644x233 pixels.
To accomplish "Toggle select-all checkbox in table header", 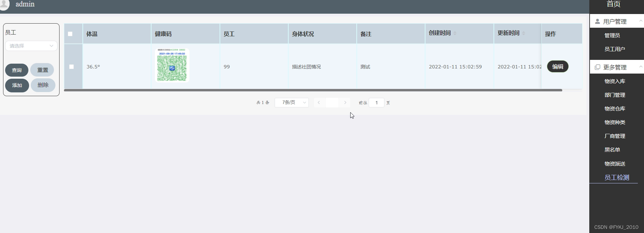I will [x=70, y=34].
